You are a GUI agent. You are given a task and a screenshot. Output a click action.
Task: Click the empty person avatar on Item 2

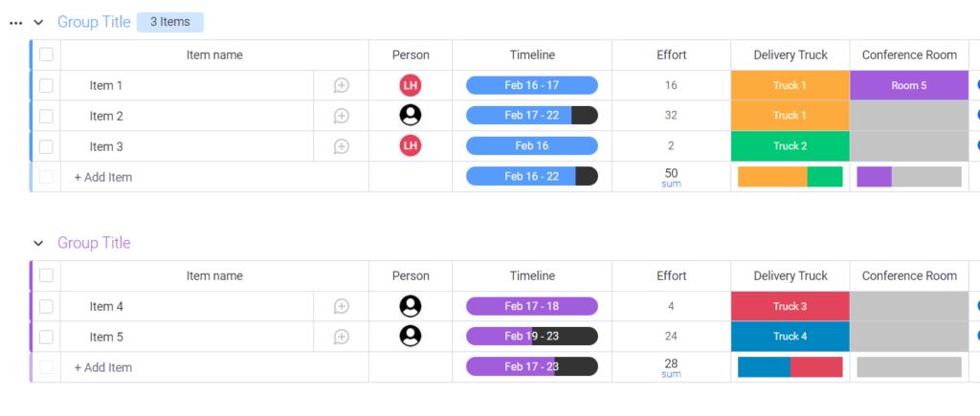click(411, 115)
